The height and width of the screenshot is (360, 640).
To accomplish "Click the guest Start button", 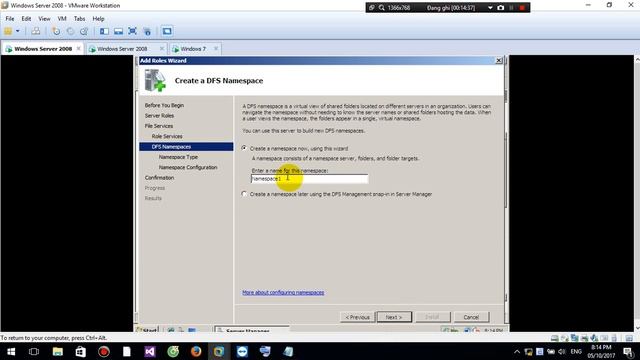I will (x=147, y=329).
